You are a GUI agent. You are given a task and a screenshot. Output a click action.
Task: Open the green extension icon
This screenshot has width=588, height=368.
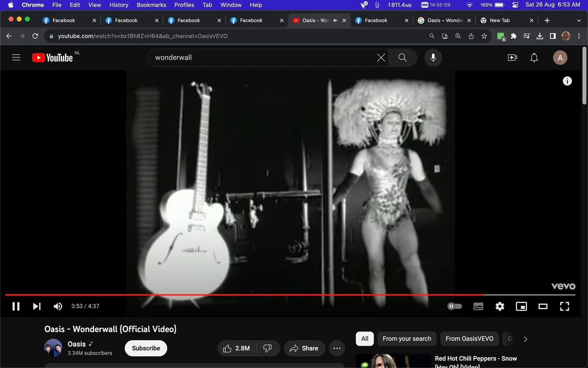501,36
